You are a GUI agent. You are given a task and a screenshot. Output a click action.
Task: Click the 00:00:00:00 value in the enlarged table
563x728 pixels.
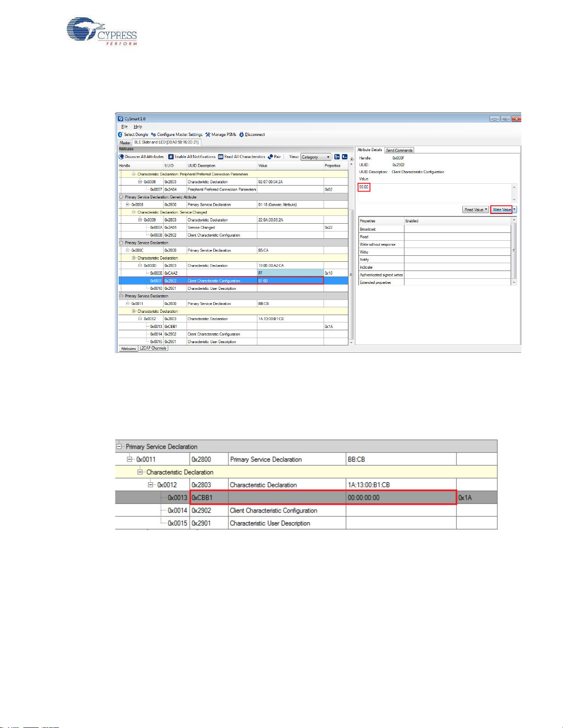[364, 497]
